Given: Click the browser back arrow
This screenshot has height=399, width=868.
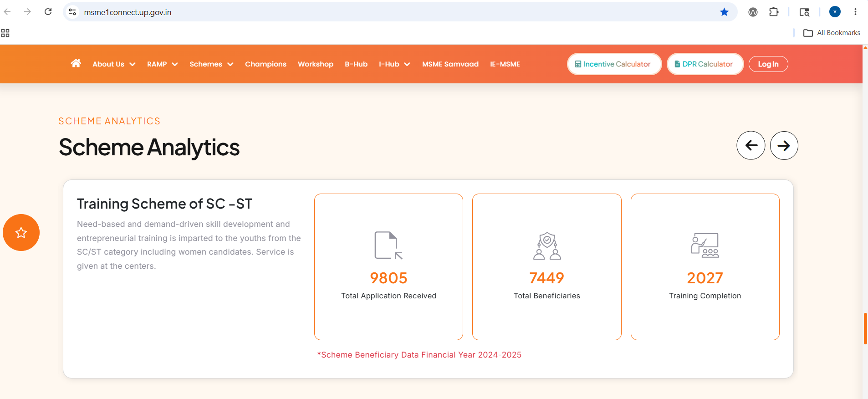Looking at the screenshot, I should click(7, 12).
